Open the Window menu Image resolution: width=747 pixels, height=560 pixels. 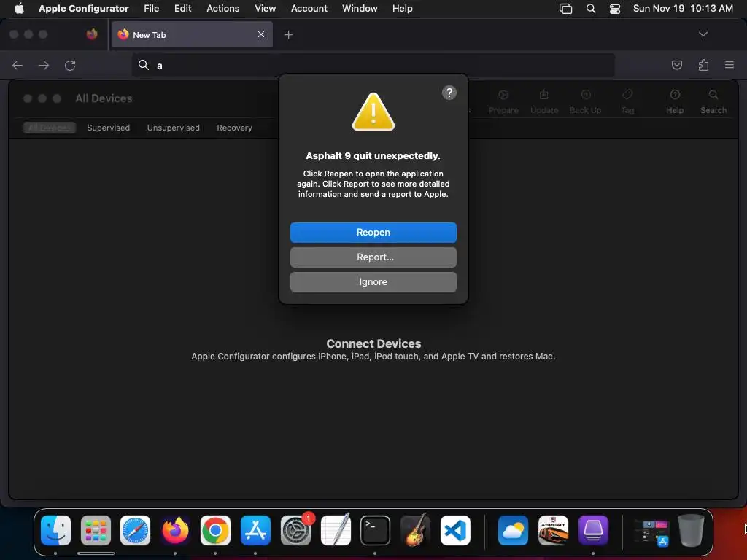tap(360, 8)
